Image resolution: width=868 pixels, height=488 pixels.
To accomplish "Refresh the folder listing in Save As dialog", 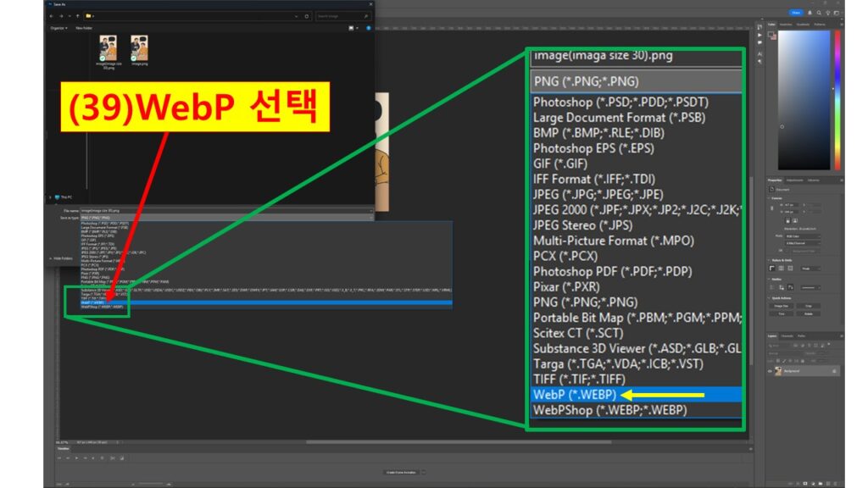I will click(x=307, y=15).
